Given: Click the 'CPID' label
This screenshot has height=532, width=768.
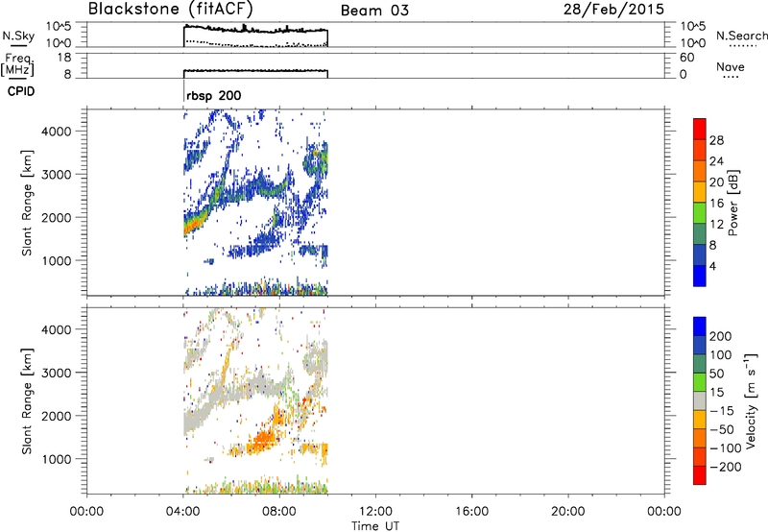Looking at the screenshot, I should pyautogui.click(x=21, y=91).
